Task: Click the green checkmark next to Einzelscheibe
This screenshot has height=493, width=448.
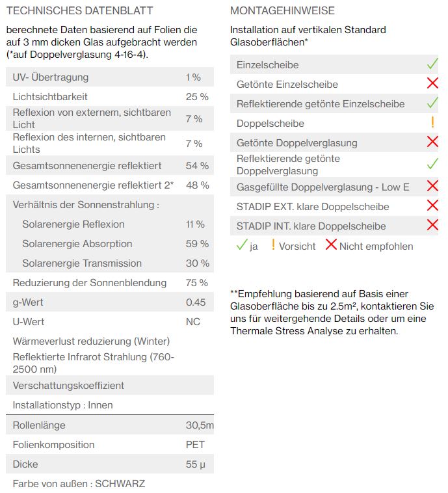Action: [x=432, y=64]
